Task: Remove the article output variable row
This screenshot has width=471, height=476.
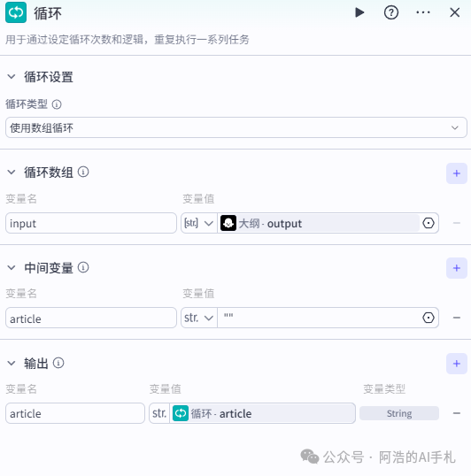Action: pos(457,413)
